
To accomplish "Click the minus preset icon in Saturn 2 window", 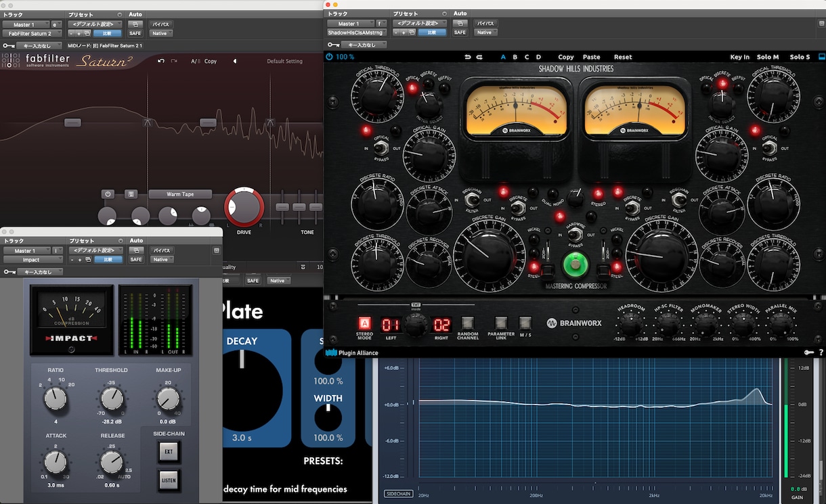I will coord(72,32).
